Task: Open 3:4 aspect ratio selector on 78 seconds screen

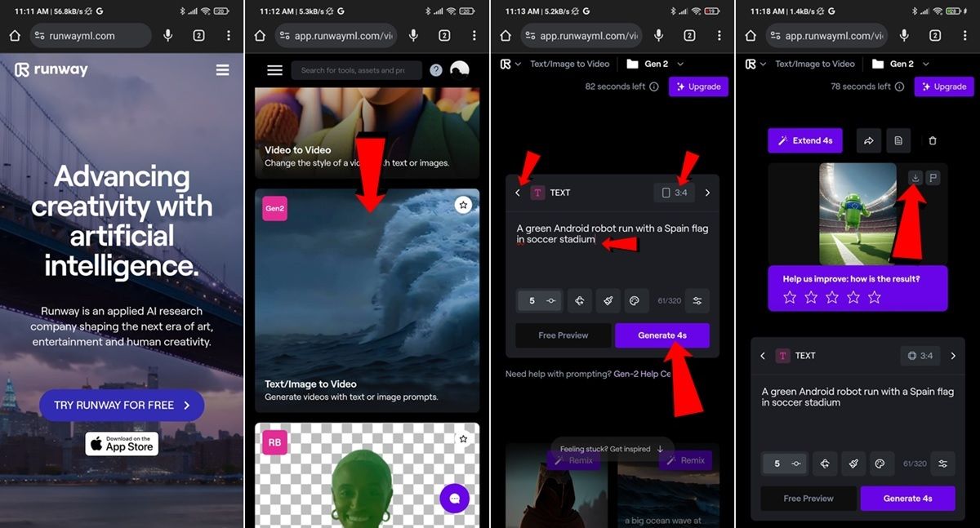Action: [920, 356]
